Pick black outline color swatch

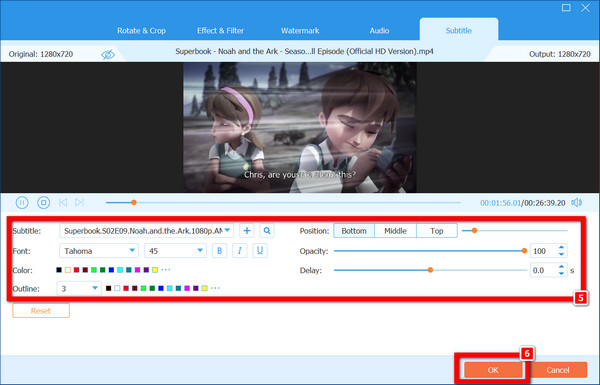click(109, 288)
